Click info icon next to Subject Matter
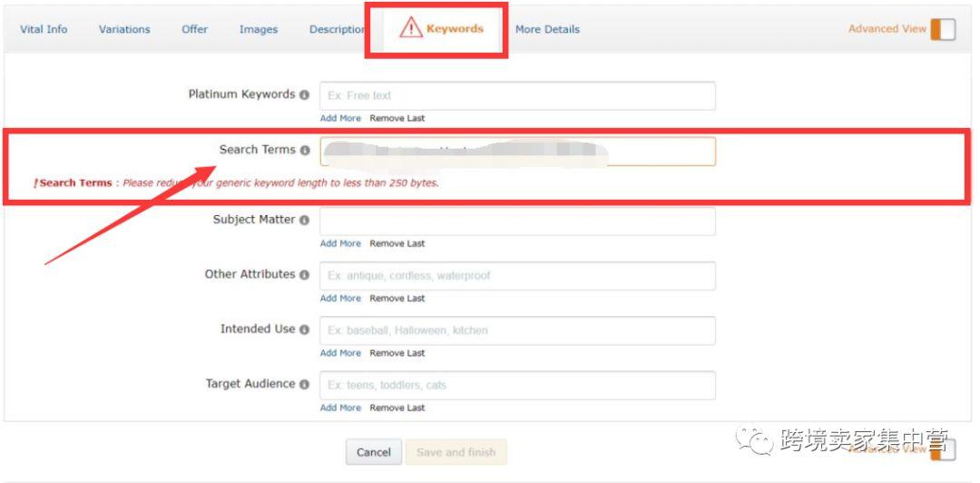 tap(304, 221)
